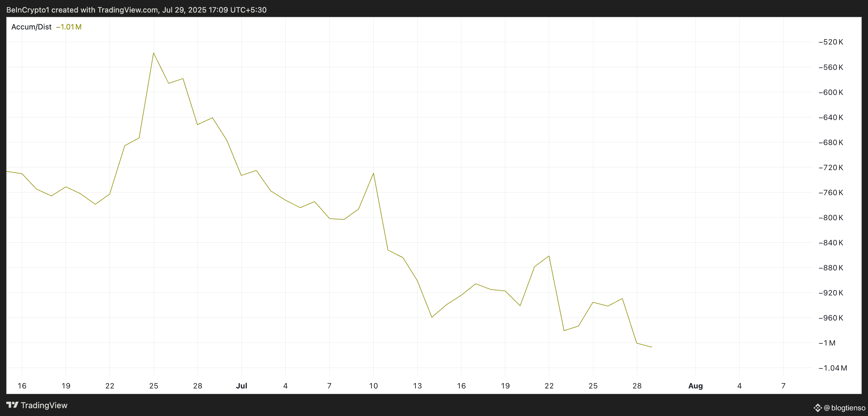Screen dimensions: 868x416
Task: Click the -800 K axis label
Action: pyautogui.click(x=831, y=218)
